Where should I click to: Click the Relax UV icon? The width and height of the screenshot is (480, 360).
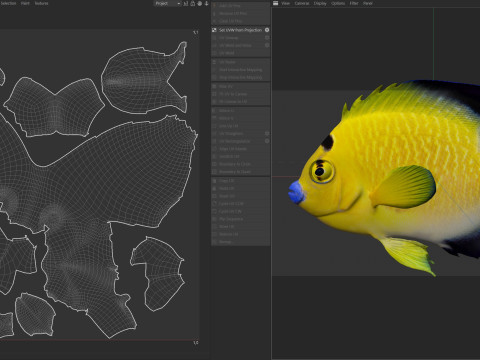pos(214,86)
